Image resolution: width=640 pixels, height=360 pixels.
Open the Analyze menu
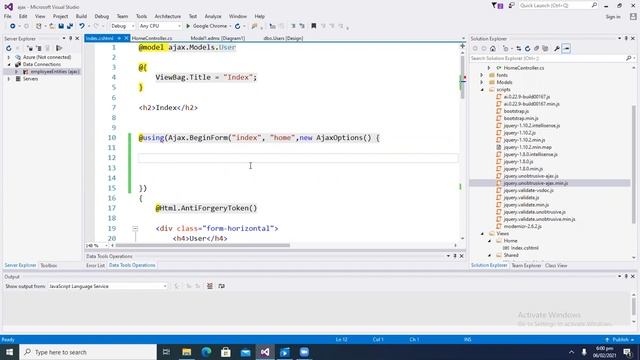click(213, 16)
